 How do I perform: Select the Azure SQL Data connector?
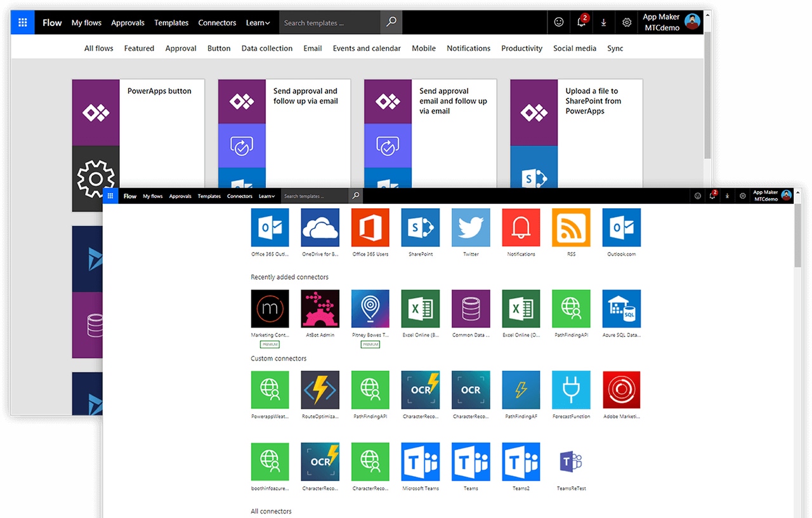tap(621, 309)
